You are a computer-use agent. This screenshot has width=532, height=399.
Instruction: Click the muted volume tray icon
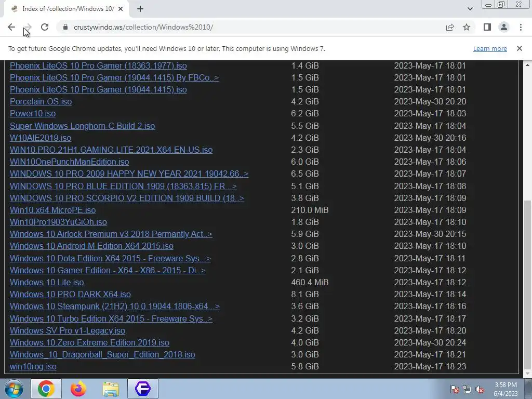click(480, 390)
